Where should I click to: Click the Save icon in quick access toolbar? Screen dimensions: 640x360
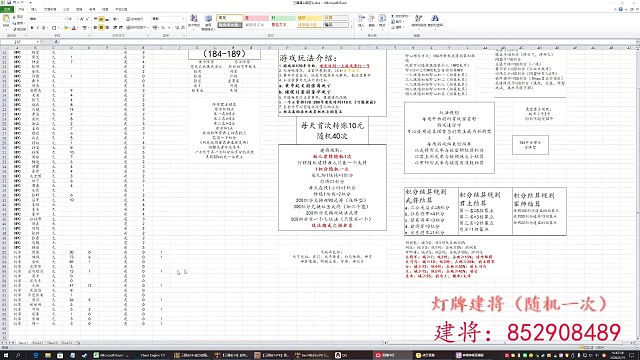pyautogui.click(x=9, y=2)
